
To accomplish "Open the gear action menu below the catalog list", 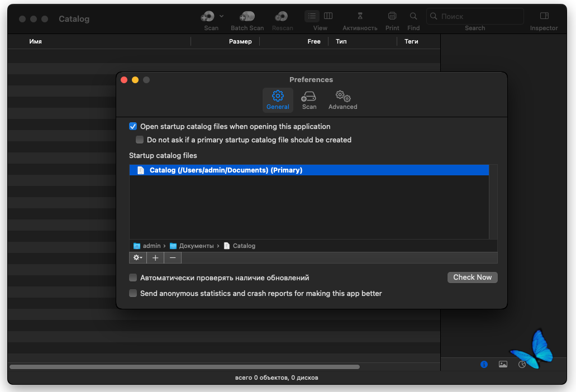I will 137,257.
